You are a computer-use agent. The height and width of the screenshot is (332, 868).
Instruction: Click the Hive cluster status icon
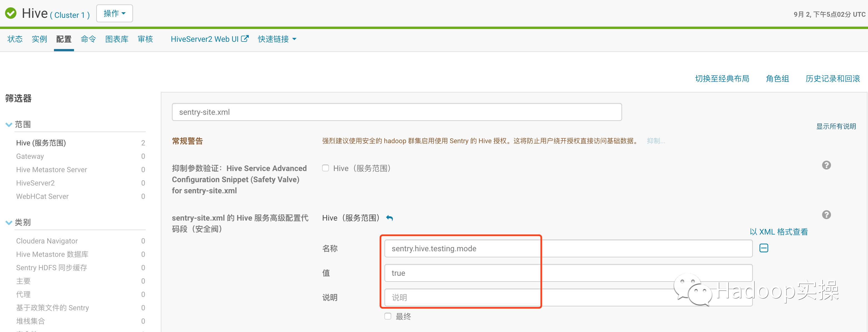point(11,12)
